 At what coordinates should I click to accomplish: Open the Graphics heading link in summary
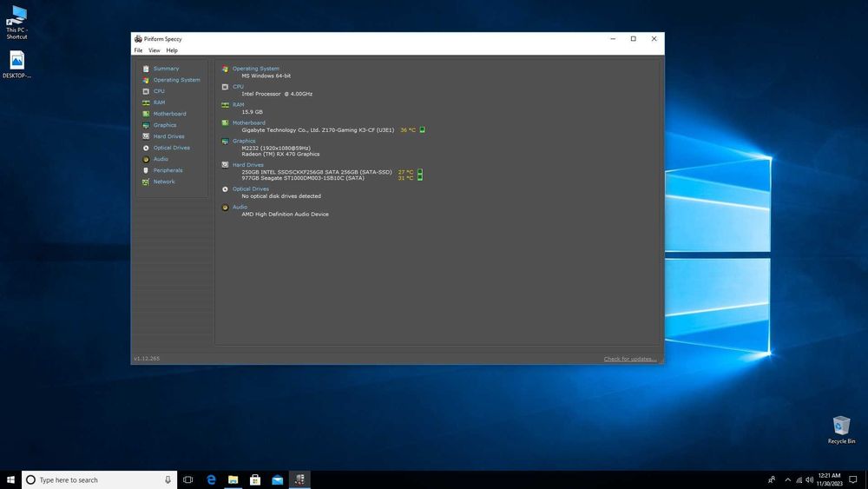click(244, 142)
